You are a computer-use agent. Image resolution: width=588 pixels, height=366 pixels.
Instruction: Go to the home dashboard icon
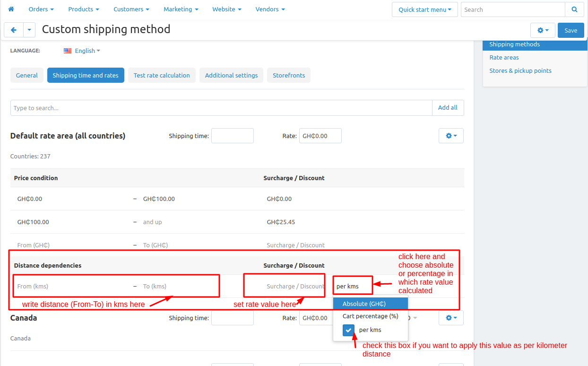coord(11,9)
